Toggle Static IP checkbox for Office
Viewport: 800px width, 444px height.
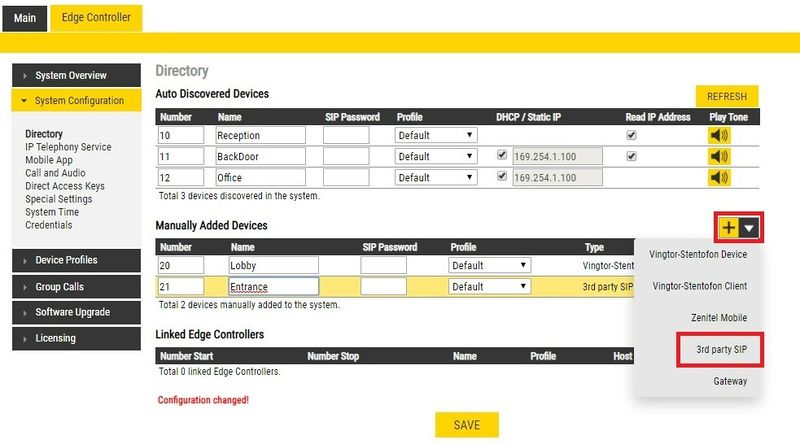[502, 176]
